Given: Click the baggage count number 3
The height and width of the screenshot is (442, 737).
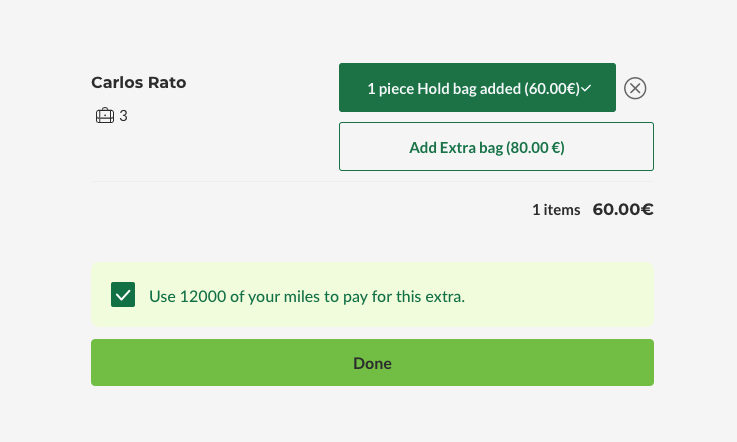Looking at the screenshot, I should pos(124,116).
